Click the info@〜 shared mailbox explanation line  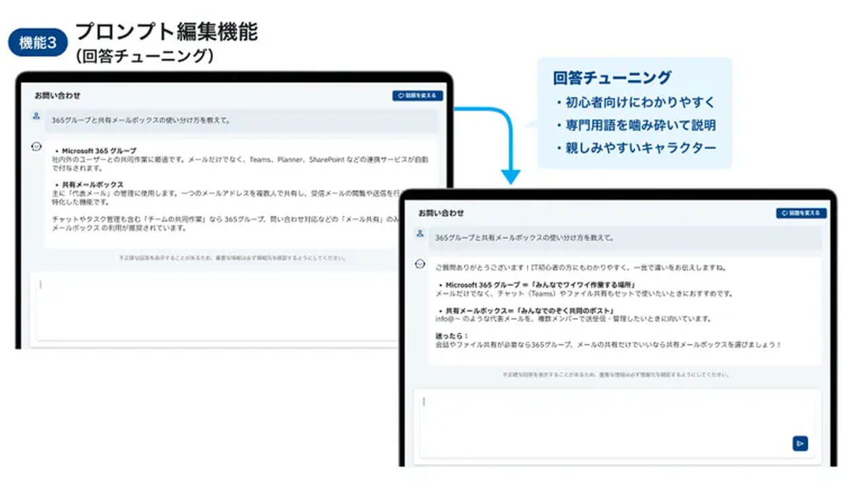(573, 319)
